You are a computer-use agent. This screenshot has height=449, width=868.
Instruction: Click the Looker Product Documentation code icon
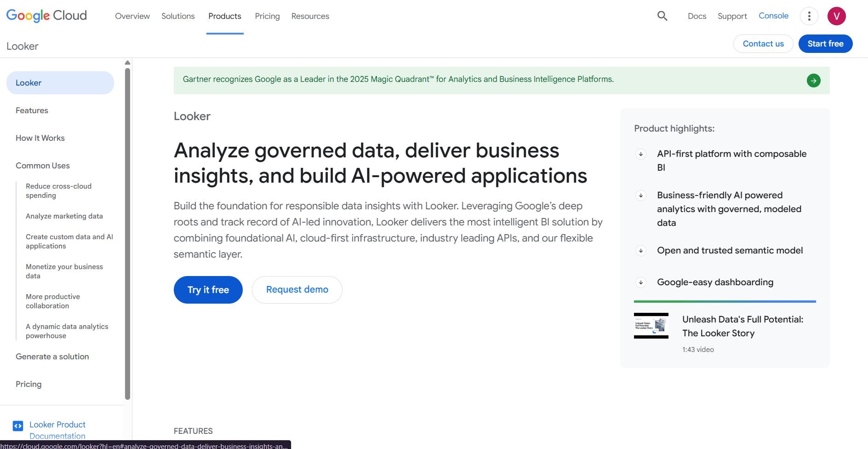point(18,426)
